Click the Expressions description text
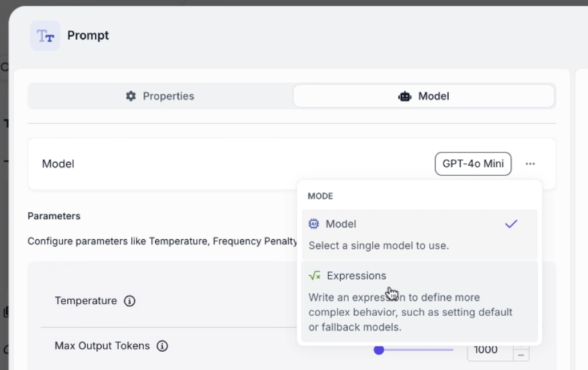The height and width of the screenshot is (370, 588). point(410,312)
